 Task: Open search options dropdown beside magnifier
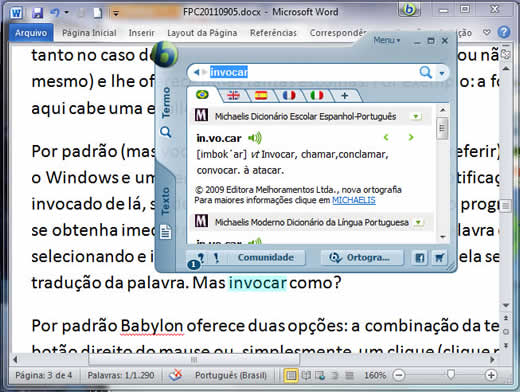pyautogui.click(x=442, y=73)
